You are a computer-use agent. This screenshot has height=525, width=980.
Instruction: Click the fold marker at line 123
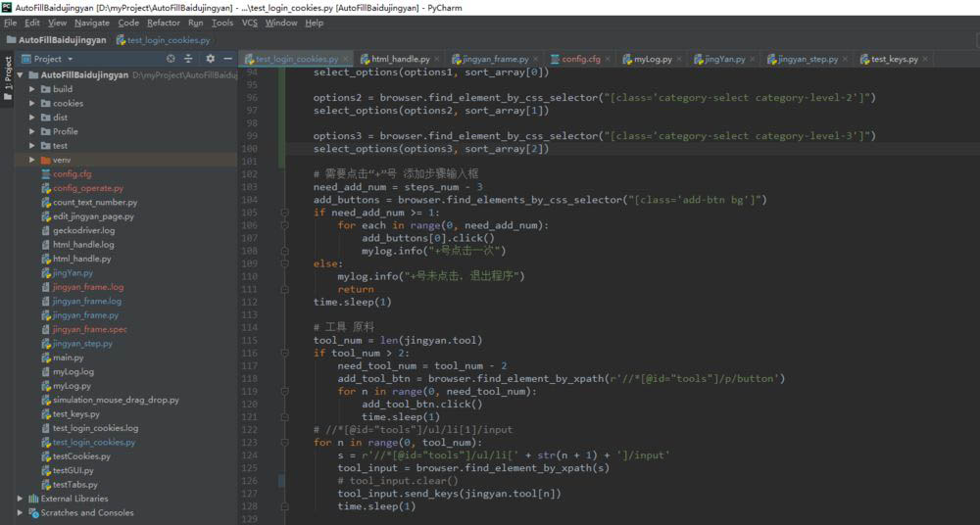[x=284, y=443]
